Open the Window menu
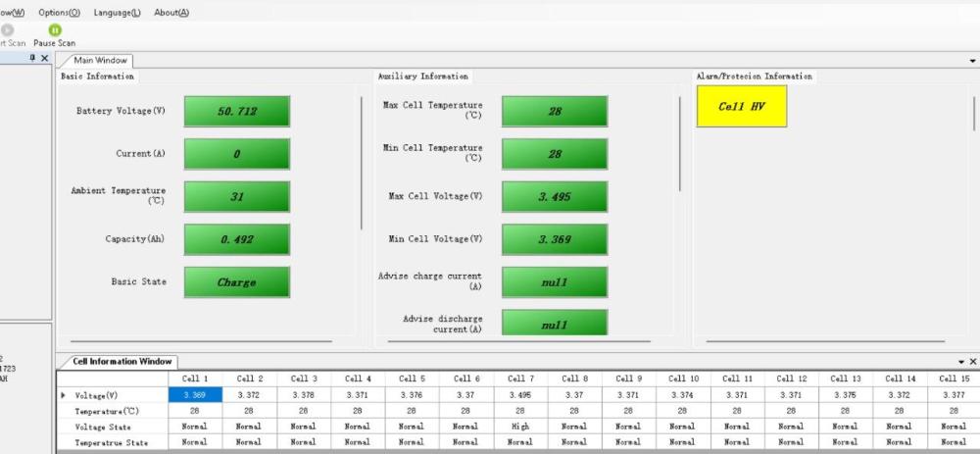The image size is (980, 454). pos(12,13)
